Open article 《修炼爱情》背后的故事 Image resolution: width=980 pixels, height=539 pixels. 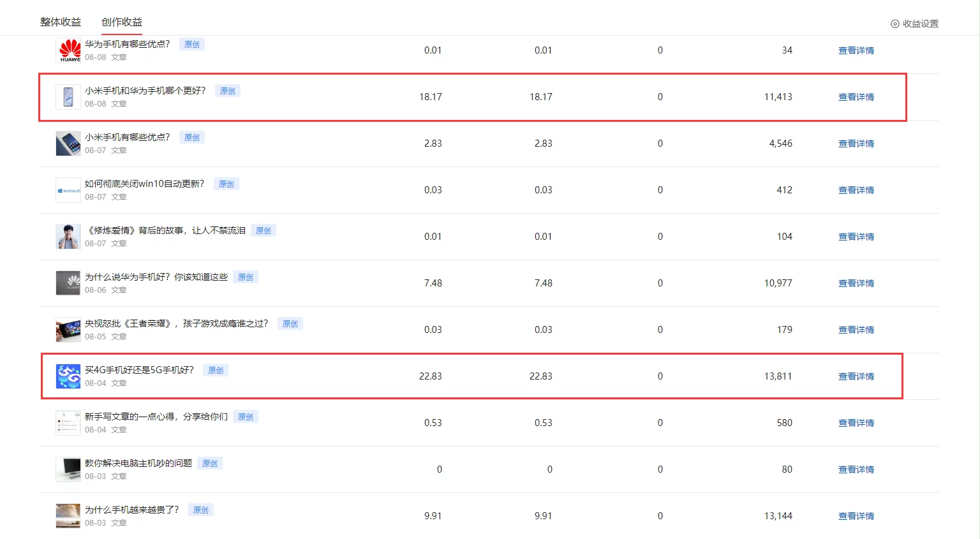pos(165,230)
